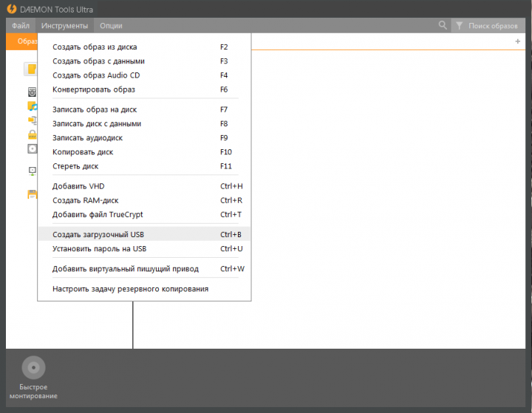The height and width of the screenshot is (413, 532).
Task: Select the folder with device sidebar icon
Action: (x=33, y=120)
